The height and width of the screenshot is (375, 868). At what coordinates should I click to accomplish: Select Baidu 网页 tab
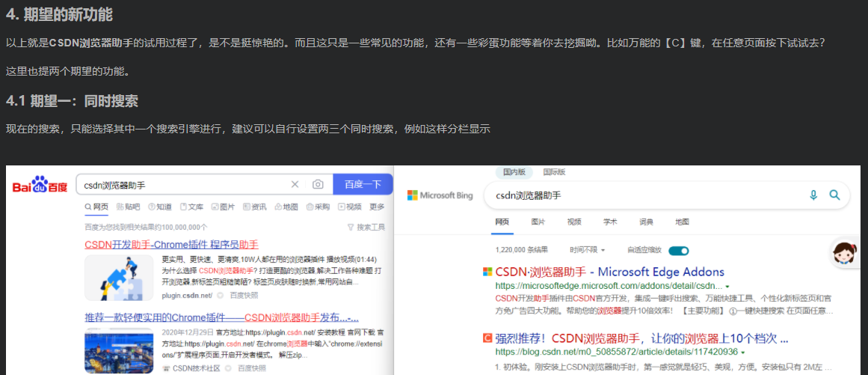pyautogui.click(x=97, y=207)
